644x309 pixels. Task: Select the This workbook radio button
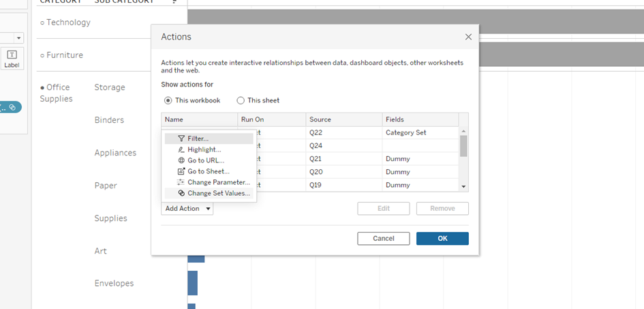point(168,100)
